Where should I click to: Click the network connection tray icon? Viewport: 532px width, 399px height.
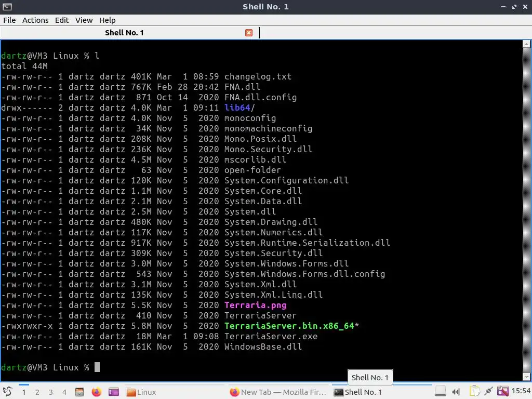click(488, 392)
